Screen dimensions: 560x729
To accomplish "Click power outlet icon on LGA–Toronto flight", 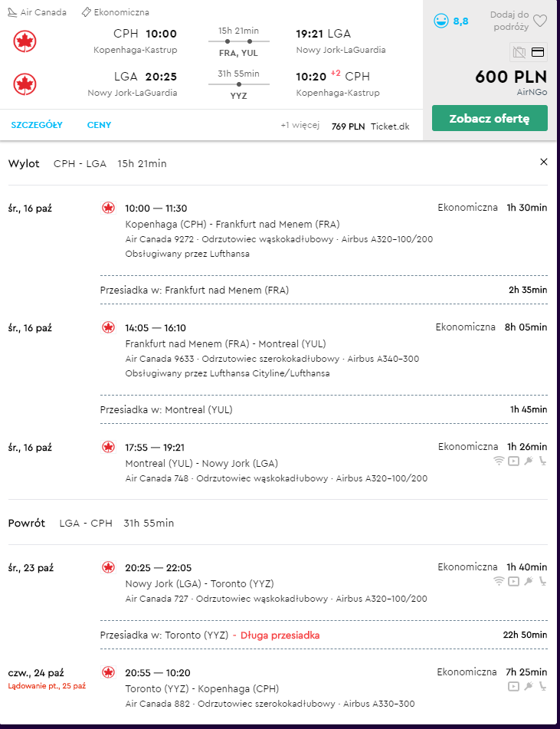I will click(529, 581).
